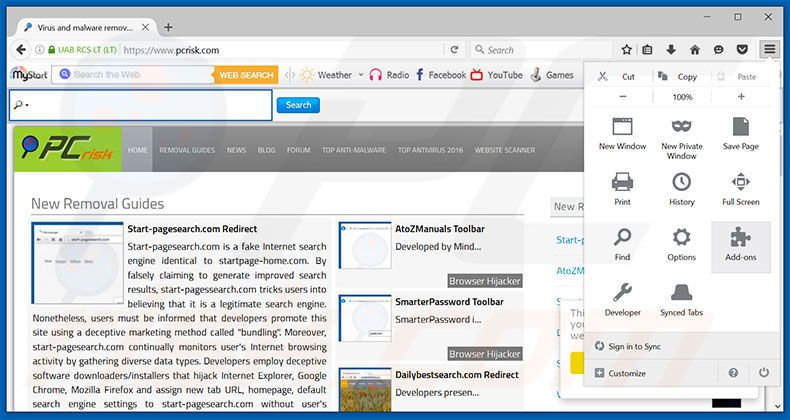Screen dimensions: 790x420
Task: Click the page search input box
Action: pos(141,105)
